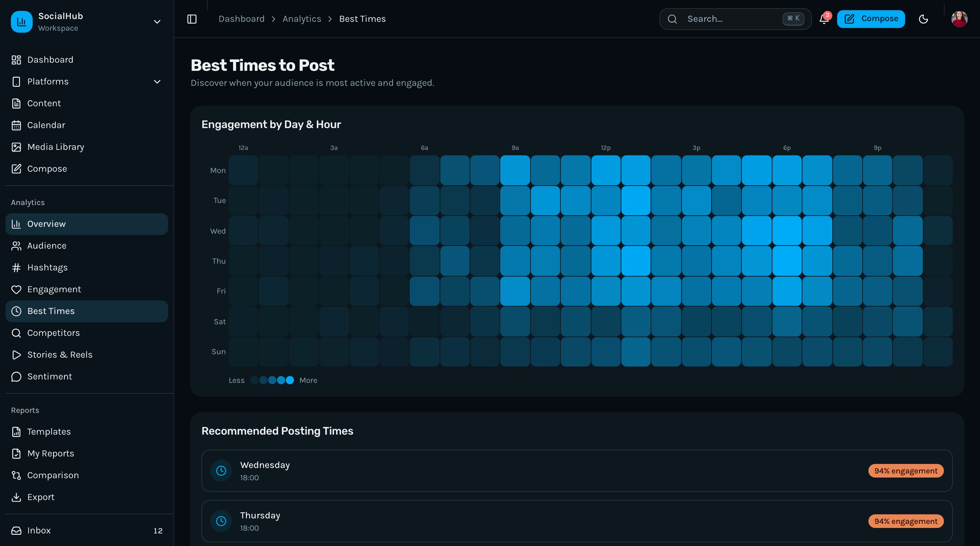Open the Dashboard sidebar item
This screenshot has height=546, width=980.
point(87,60)
